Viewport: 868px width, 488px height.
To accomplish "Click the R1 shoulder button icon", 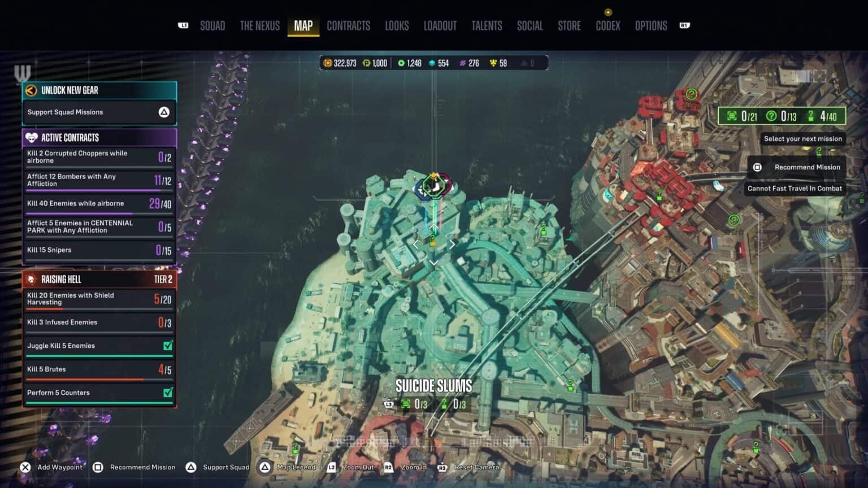I will coord(684,25).
